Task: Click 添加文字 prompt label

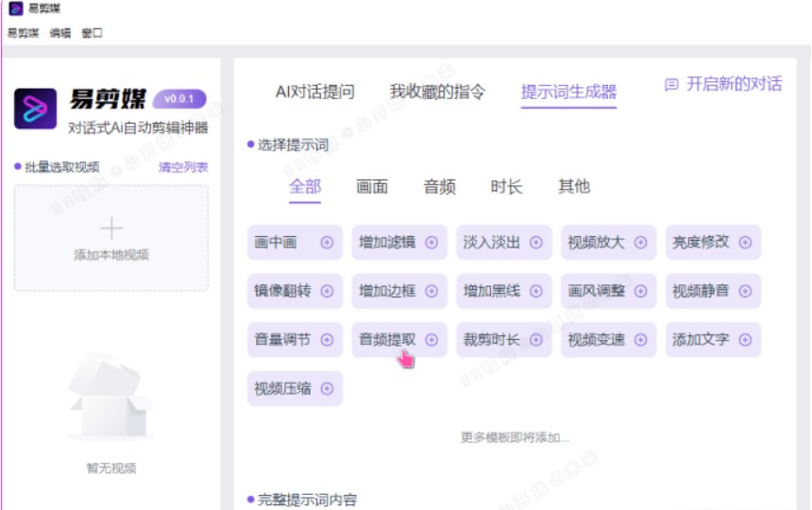Action: 701,340
